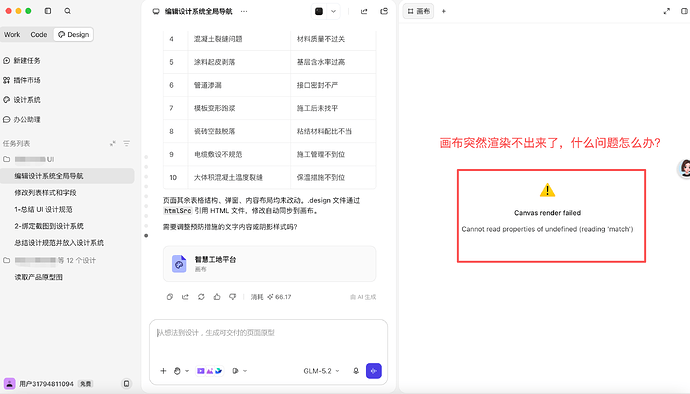Expand the dropdown chevron beside black square
Screen dimensions: 690x394
tap(334, 11)
